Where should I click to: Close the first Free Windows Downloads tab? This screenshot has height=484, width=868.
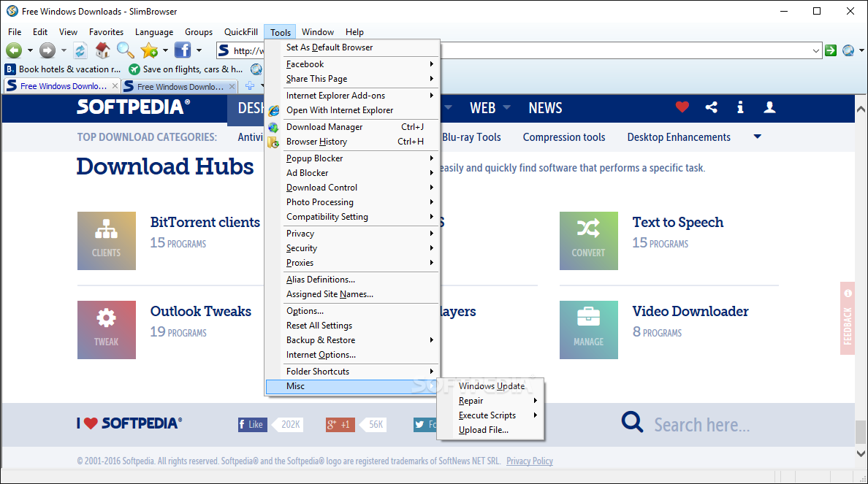(x=115, y=85)
